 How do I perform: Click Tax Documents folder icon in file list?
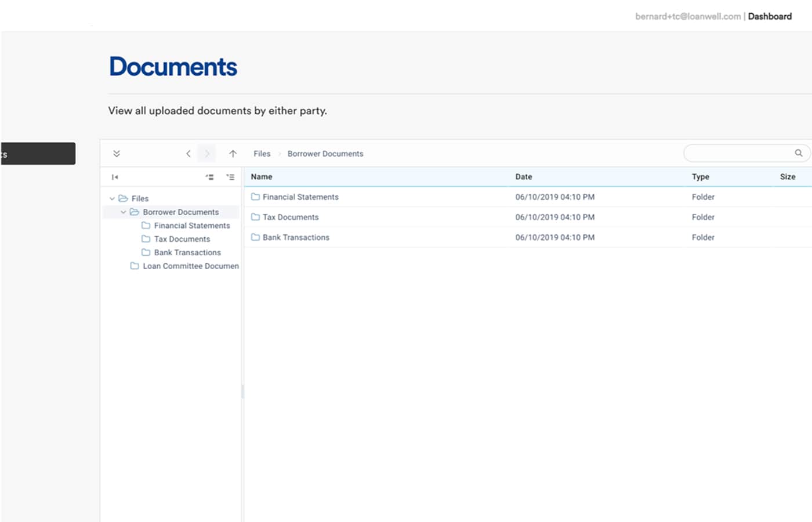pos(255,217)
